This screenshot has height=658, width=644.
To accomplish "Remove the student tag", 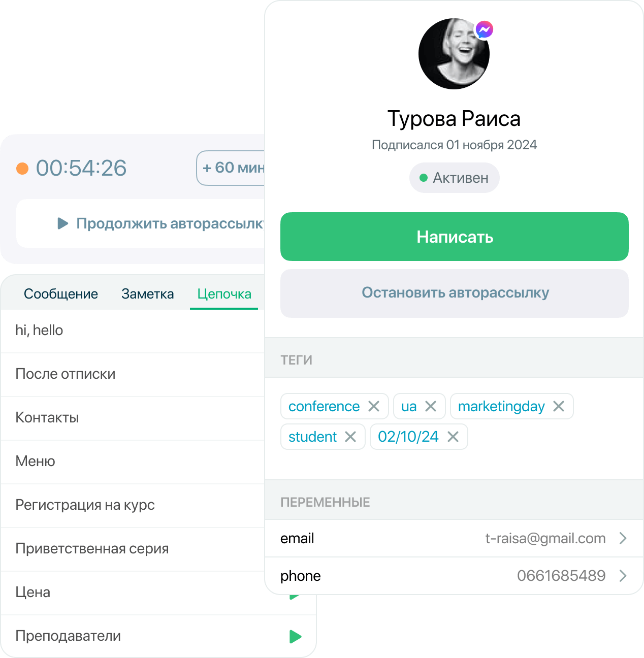I will click(x=350, y=437).
